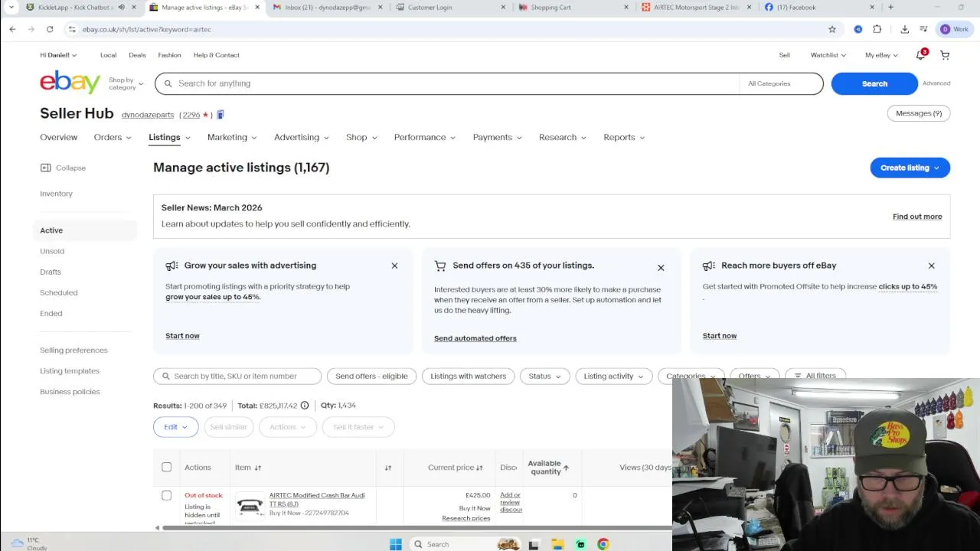Open new browser tab plus icon
Viewport: 980px width, 551px height.
[890, 7]
